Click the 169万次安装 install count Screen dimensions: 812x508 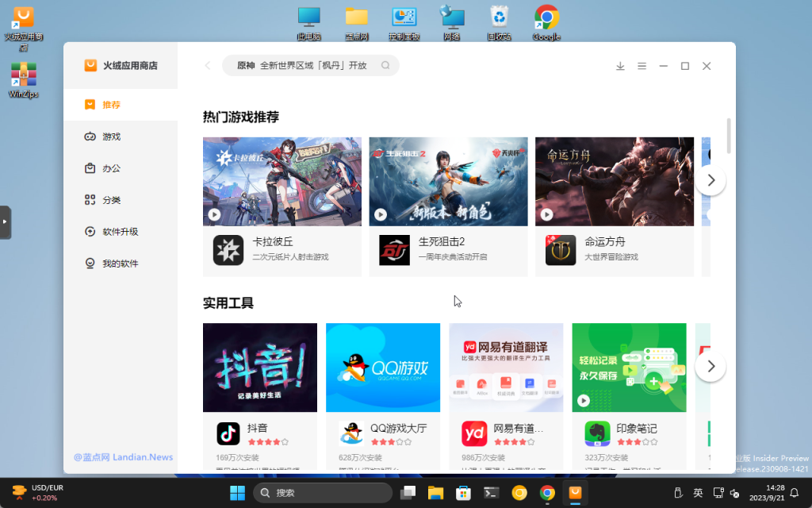(237, 458)
